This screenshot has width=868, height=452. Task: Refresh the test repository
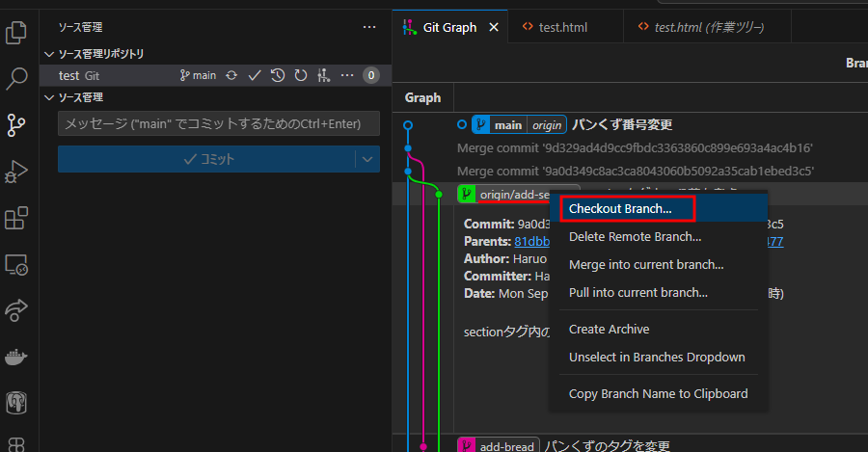pos(301,75)
